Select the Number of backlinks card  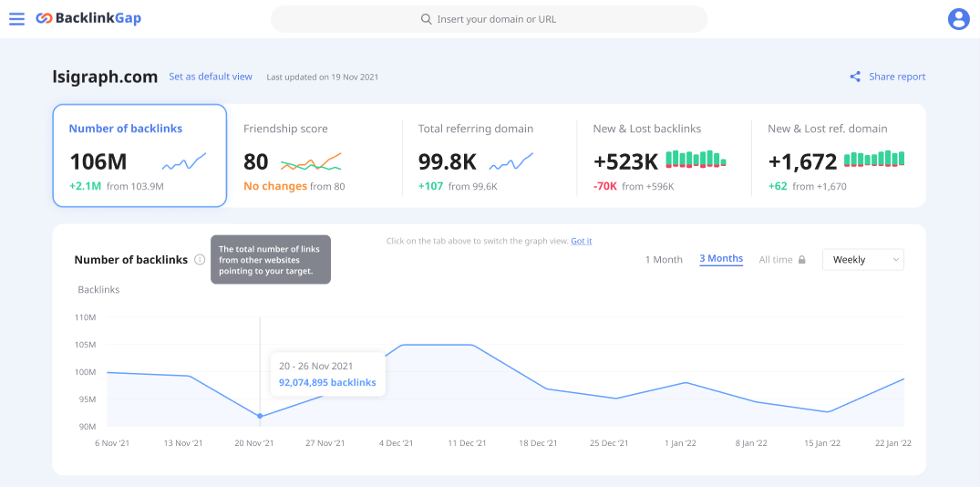click(139, 156)
